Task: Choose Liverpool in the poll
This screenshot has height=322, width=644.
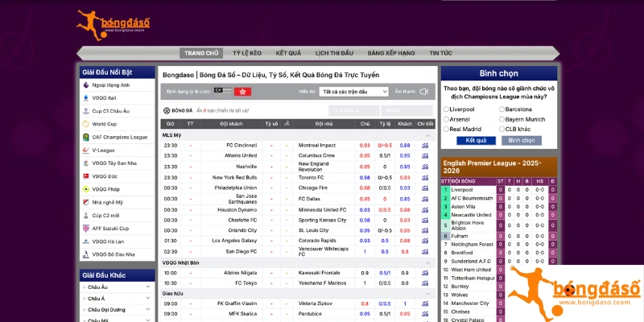Action: coord(447,109)
